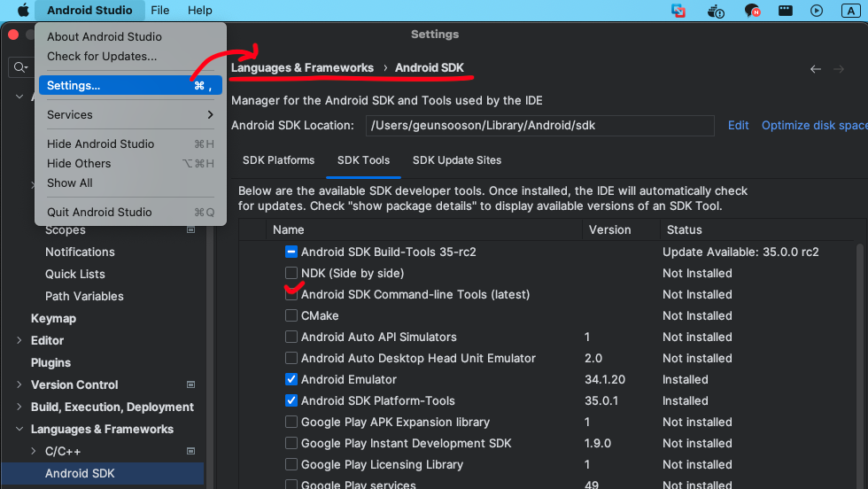Click the back navigation arrow in Settings

pos(816,69)
